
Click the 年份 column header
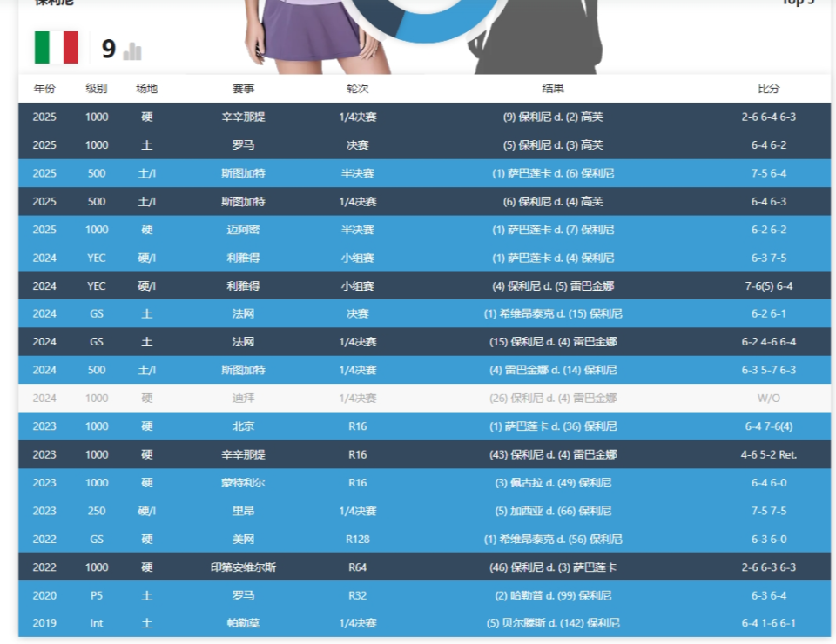(x=44, y=89)
